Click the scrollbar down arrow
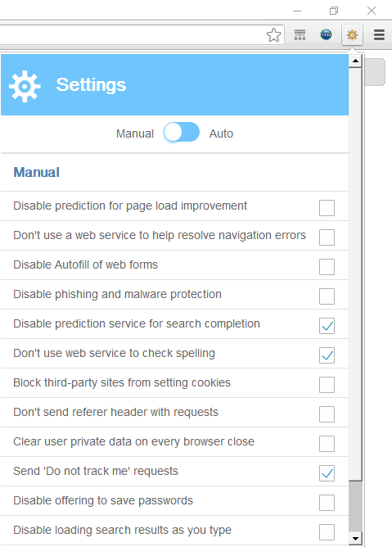Viewport: 392px width, 547px height. (355, 539)
